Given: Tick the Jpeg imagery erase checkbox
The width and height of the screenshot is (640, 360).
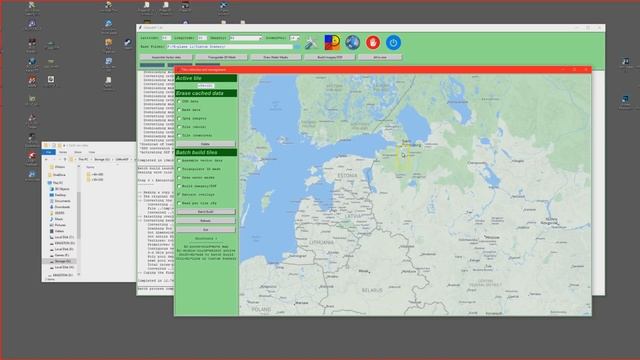Looking at the screenshot, I should click(179, 118).
